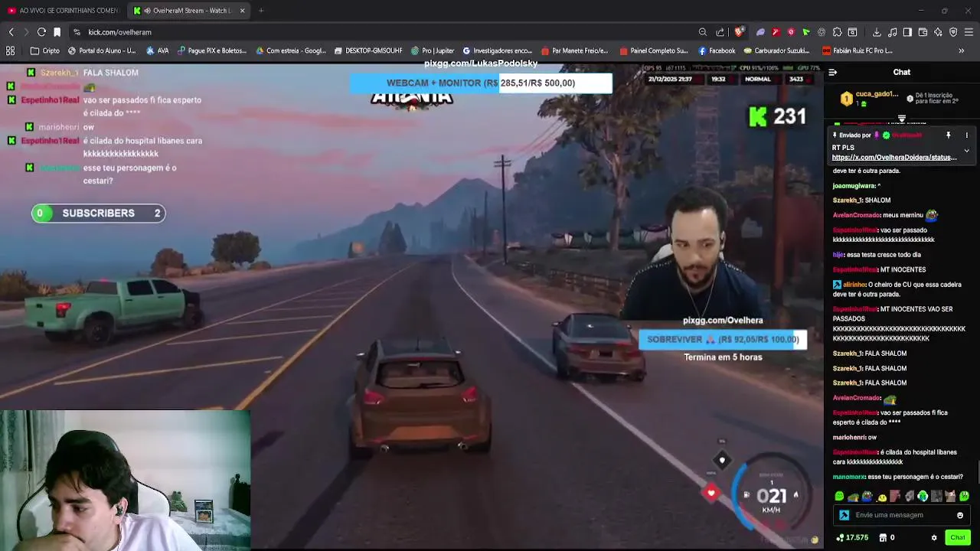This screenshot has width=980, height=551.
Task: Show more bookmarks with the chevron
Action: point(962,51)
